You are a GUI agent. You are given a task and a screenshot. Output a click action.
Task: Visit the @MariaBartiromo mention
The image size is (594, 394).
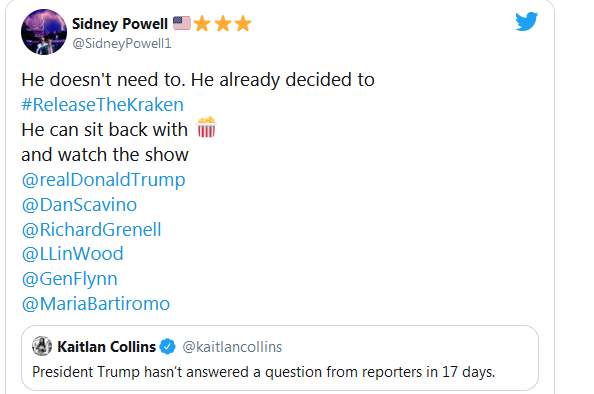click(x=96, y=304)
